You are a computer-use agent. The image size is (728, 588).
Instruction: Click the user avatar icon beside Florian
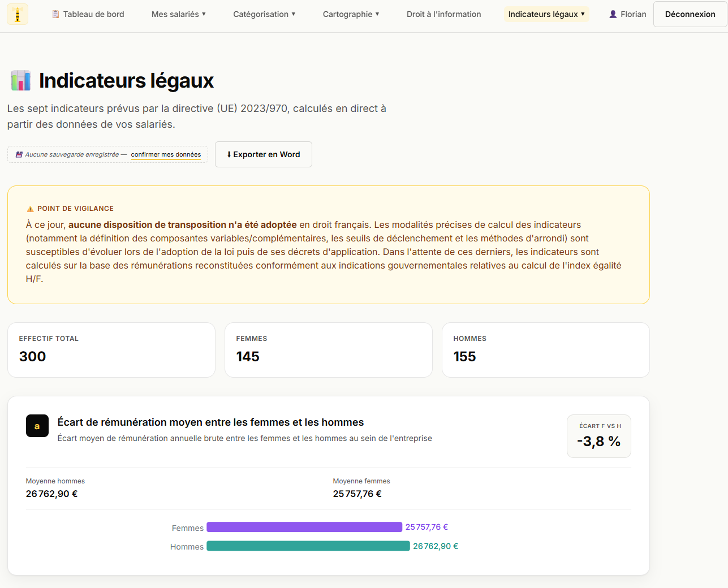(x=613, y=14)
